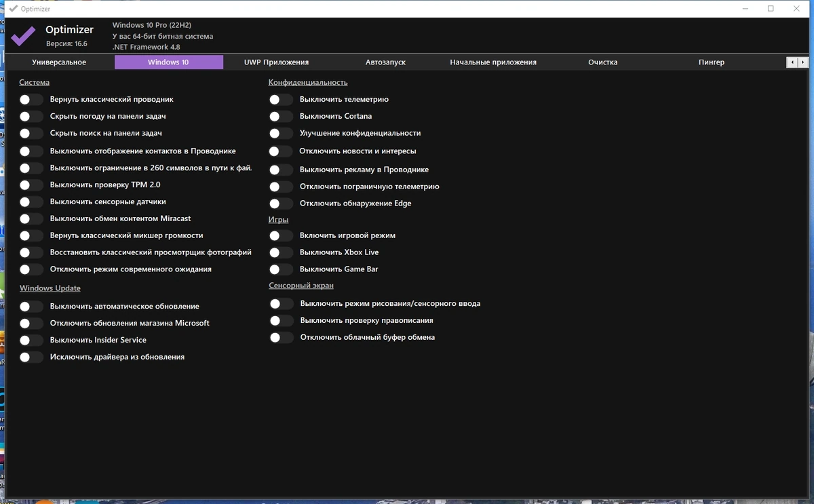Click the purple Optimizer checkmark logo

[23, 35]
